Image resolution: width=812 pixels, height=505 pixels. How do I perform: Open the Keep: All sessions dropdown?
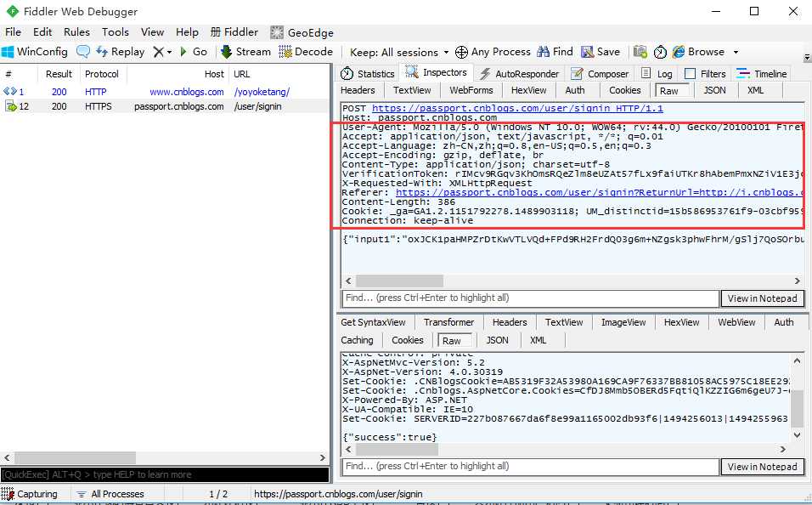[399, 53]
